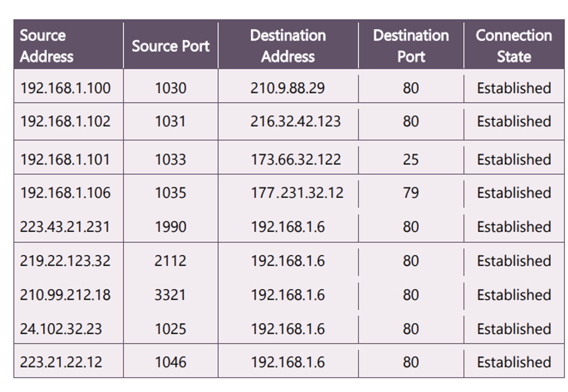Select source port 3321 cell
Viewport: 568px width, 392px height.
click(x=170, y=295)
